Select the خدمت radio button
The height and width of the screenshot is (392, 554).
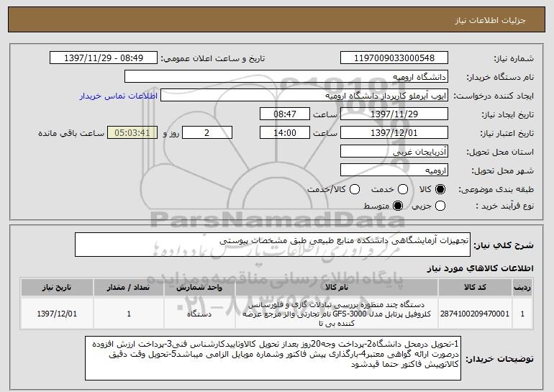point(403,189)
